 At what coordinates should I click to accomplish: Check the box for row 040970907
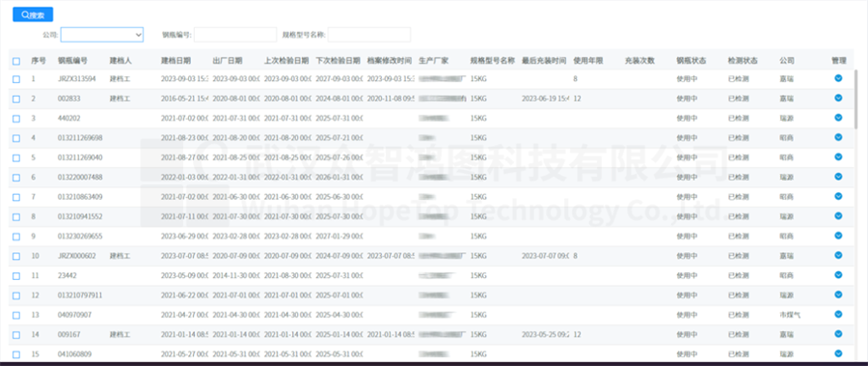tap(16, 315)
